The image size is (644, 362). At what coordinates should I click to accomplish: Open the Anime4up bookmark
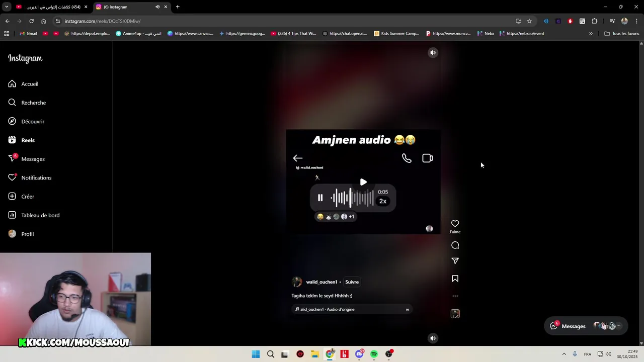coord(138,34)
